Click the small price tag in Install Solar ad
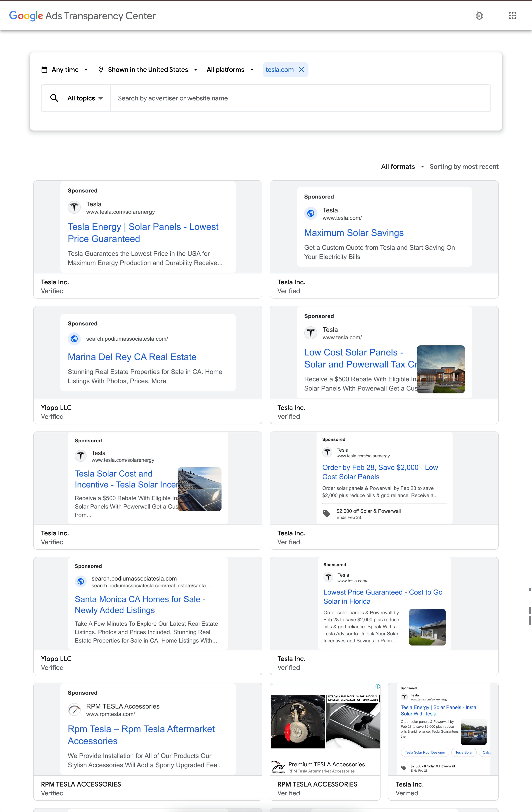Image resolution: width=532 pixels, height=812 pixels. [404, 768]
